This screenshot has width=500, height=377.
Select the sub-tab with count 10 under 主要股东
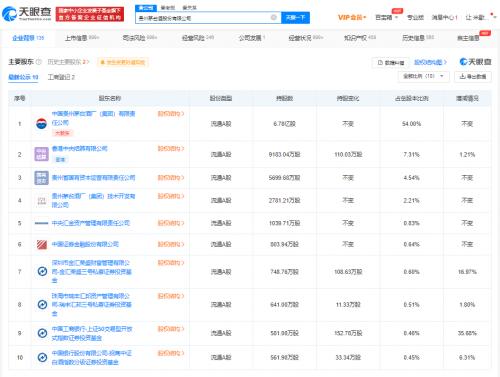[23, 77]
